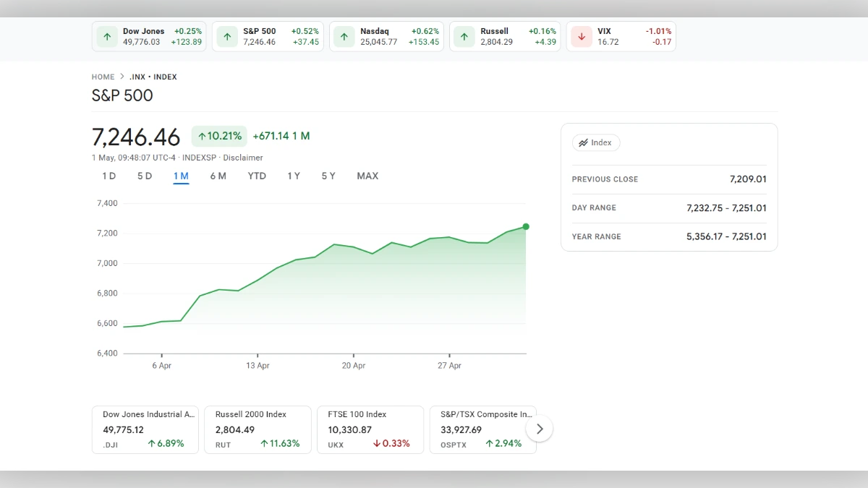Select the 1 M time range tab
Image resolution: width=868 pixels, height=488 pixels.
181,176
